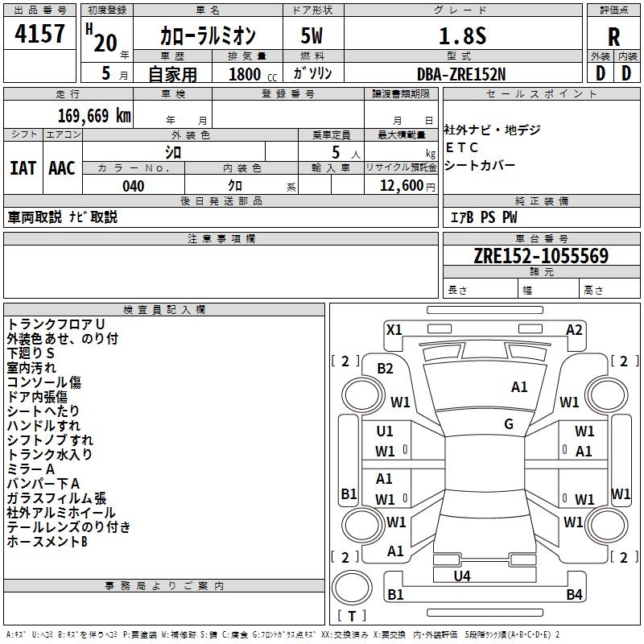644x644 pixels.
Task: Click the grade value 1.8S
Action: 463,36
